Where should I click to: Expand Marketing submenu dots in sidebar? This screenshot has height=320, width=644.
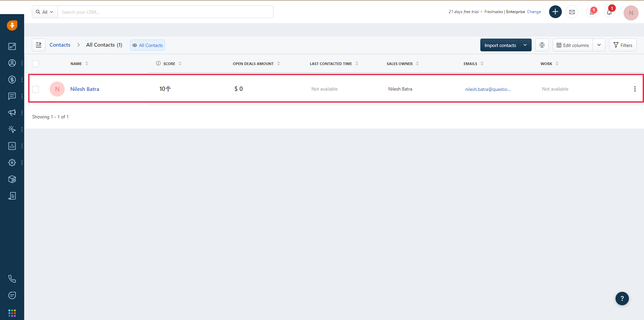[x=22, y=113]
